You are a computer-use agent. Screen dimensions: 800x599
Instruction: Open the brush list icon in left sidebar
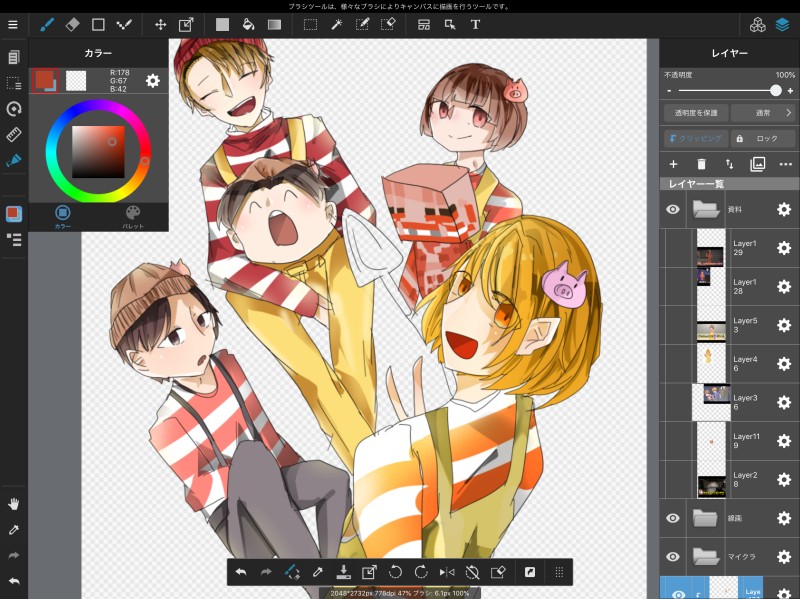pyautogui.click(x=14, y=240)
